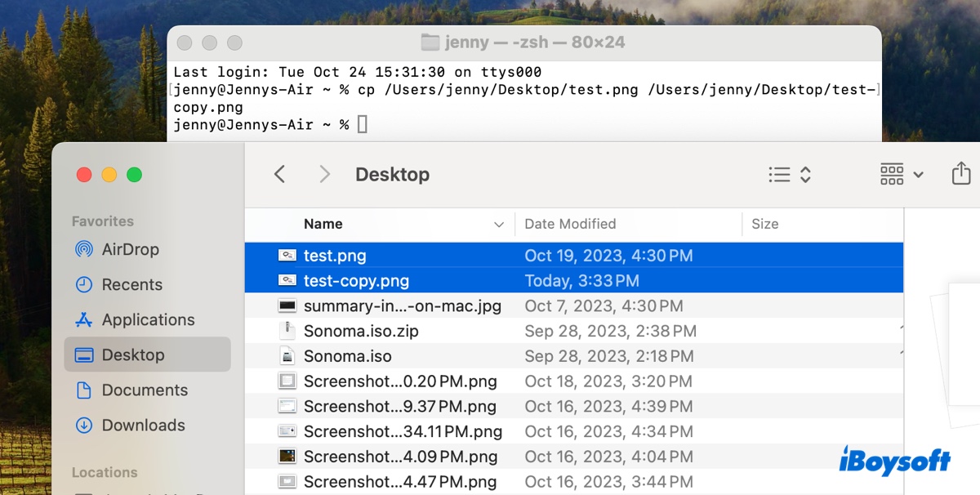Click the Terminal window title bar
This screenshot has height=495, width=980.
point(525,42)
